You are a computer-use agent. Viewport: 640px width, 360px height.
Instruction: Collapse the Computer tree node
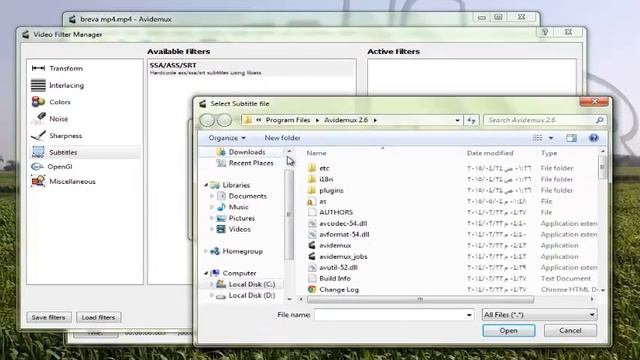coord(206,273)
